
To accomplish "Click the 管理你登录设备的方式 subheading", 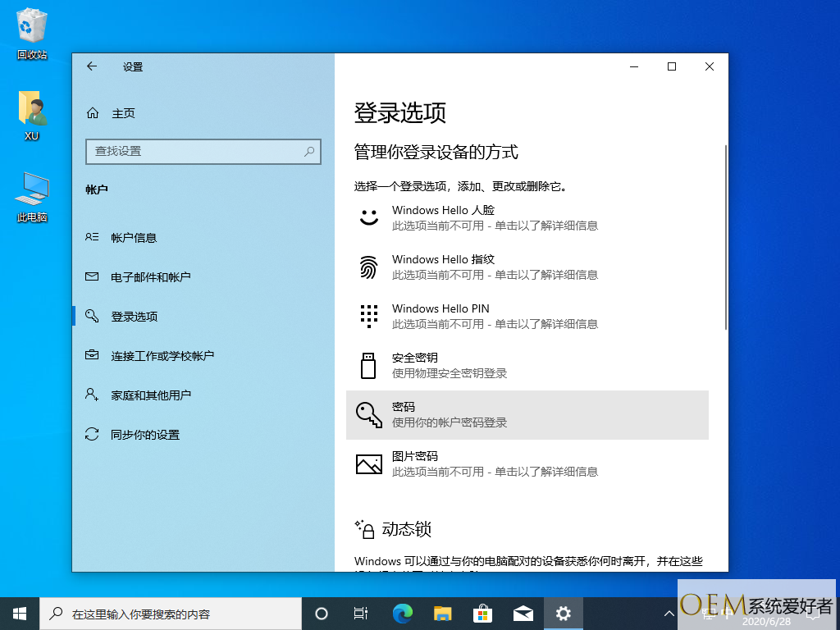I will click(x=436, y=152).
